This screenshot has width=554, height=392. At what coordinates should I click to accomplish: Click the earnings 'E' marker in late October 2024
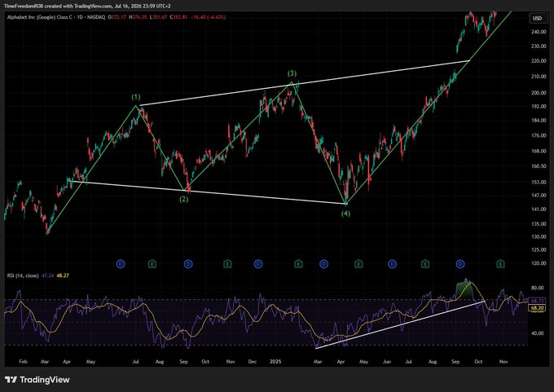(x=228, y=264)
